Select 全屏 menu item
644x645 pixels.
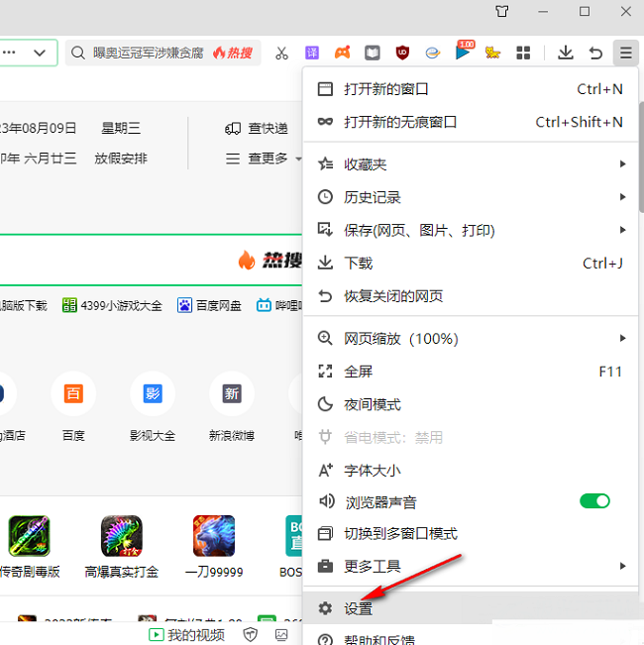pos(471,372)
